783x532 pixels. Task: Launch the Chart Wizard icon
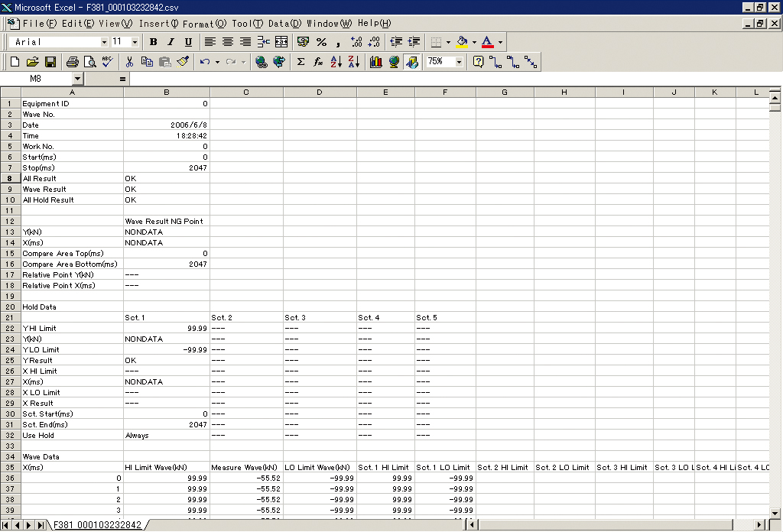[375, 62]
